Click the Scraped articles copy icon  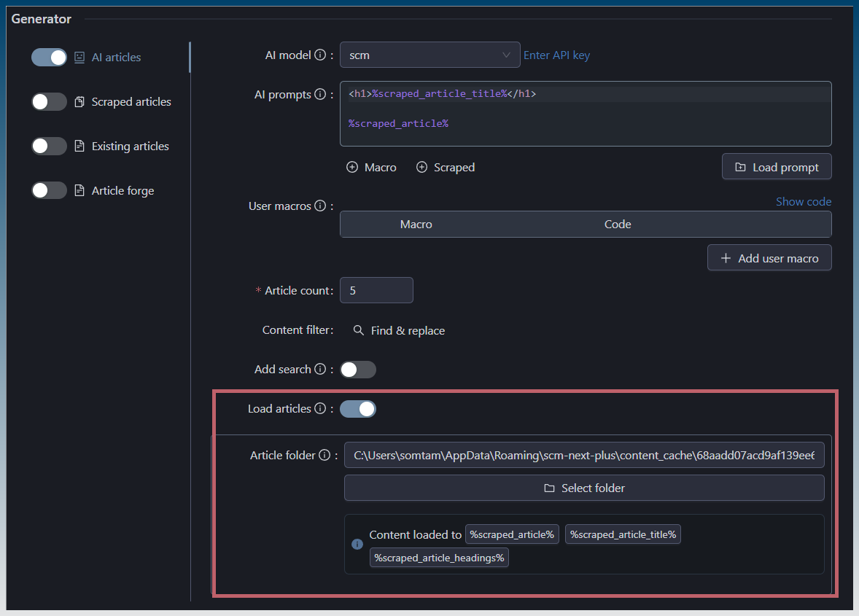coord(79,102)
